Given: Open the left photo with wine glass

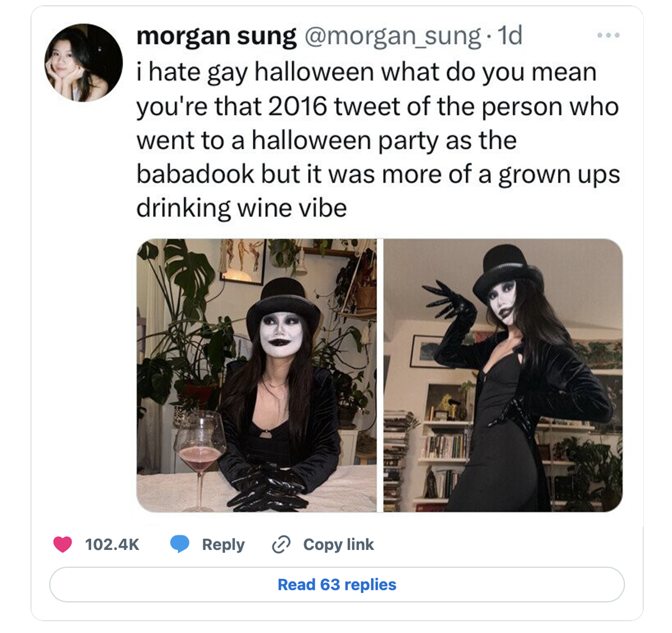Looking at the screenshot, I should (x=256, y=375).
